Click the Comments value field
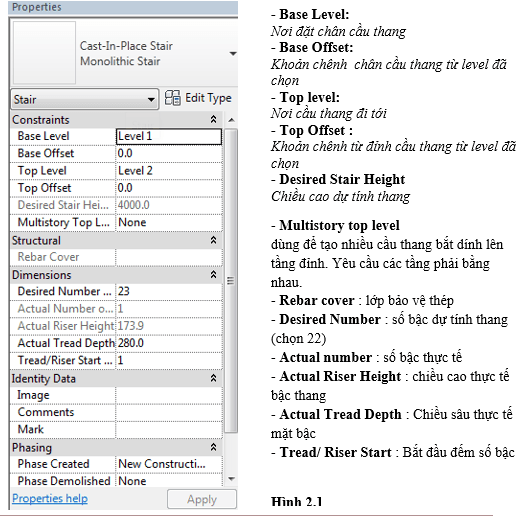 click(x=169, y=412)
